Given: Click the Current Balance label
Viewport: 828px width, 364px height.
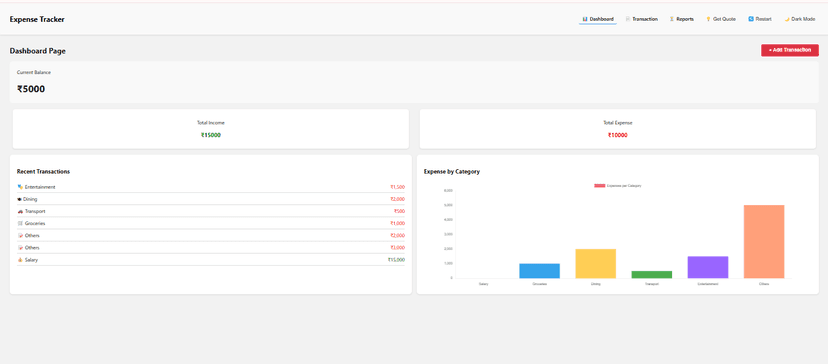Looking at the screenshot, I should (x=34, y=72).
